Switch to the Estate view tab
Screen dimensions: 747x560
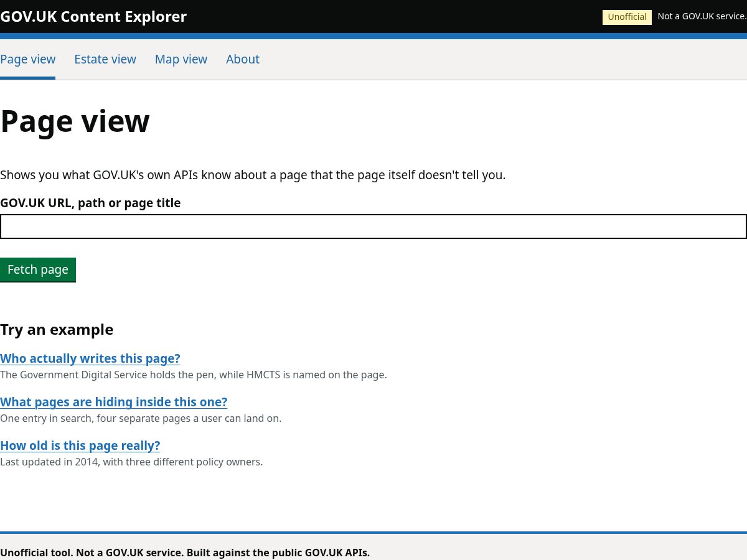pyautogui.click(x=105, y=59)
